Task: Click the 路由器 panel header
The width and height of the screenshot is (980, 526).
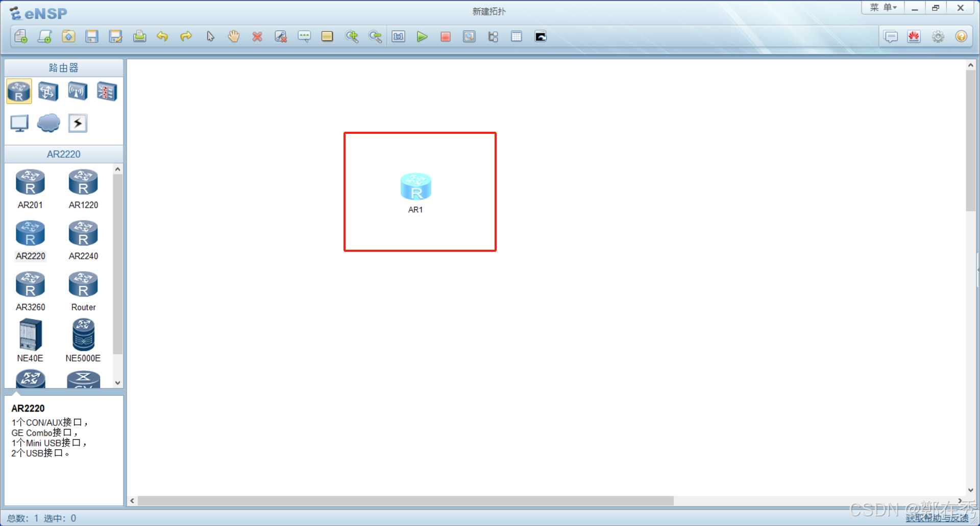Action: pos(64,68)
